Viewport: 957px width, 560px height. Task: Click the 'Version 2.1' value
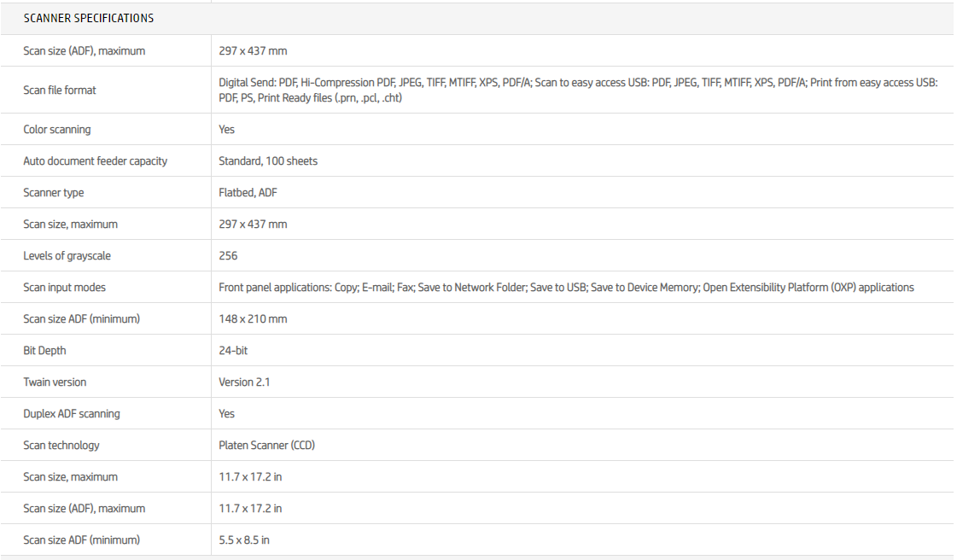(x=244, y=382)
